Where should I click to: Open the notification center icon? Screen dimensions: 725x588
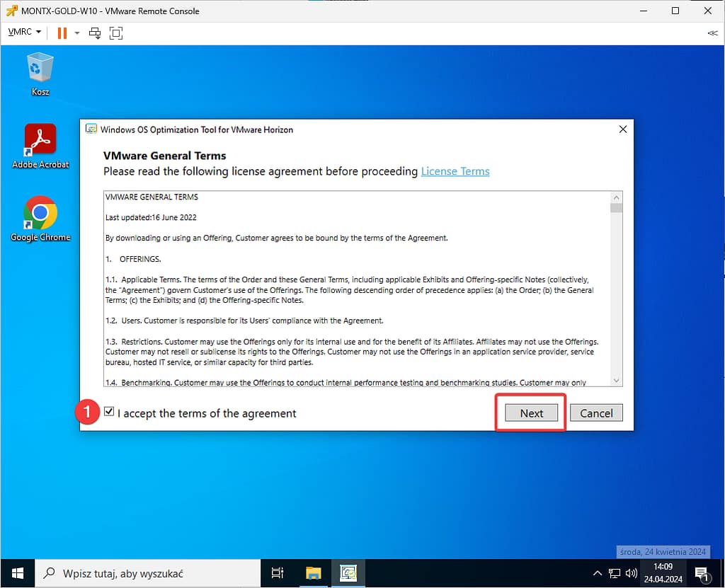click(701, 573)
